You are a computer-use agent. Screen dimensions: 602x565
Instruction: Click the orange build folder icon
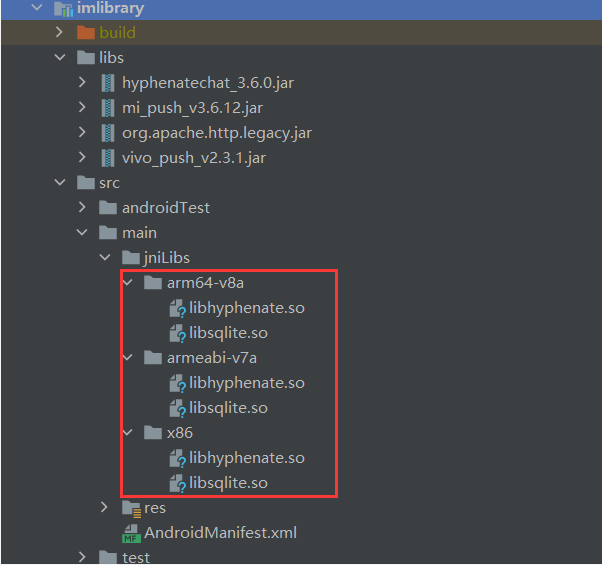point(86,33)
